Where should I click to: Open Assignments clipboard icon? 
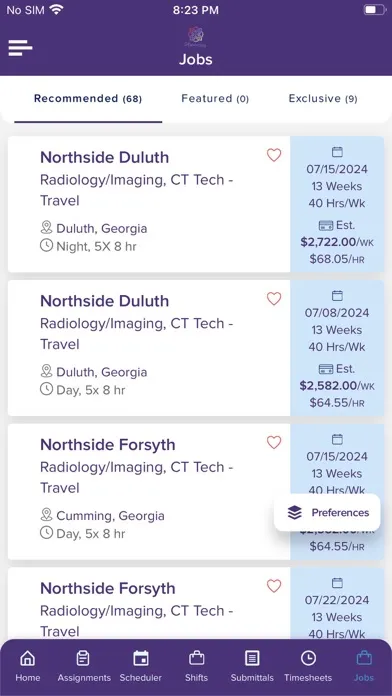(83, 658)
